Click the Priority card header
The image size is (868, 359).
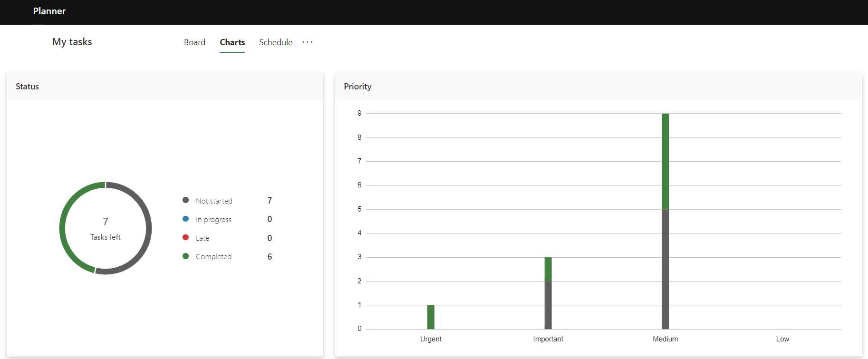click(598, 87)
